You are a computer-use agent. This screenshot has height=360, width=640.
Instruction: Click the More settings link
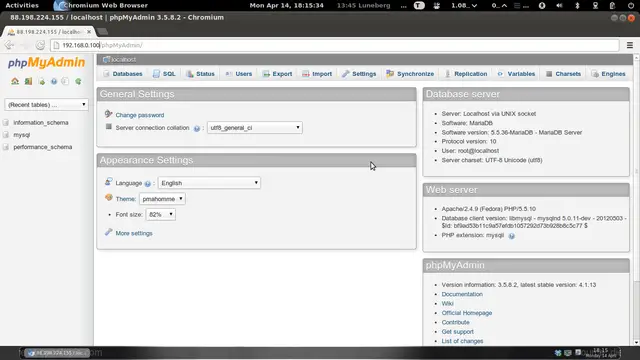(134, 233)
